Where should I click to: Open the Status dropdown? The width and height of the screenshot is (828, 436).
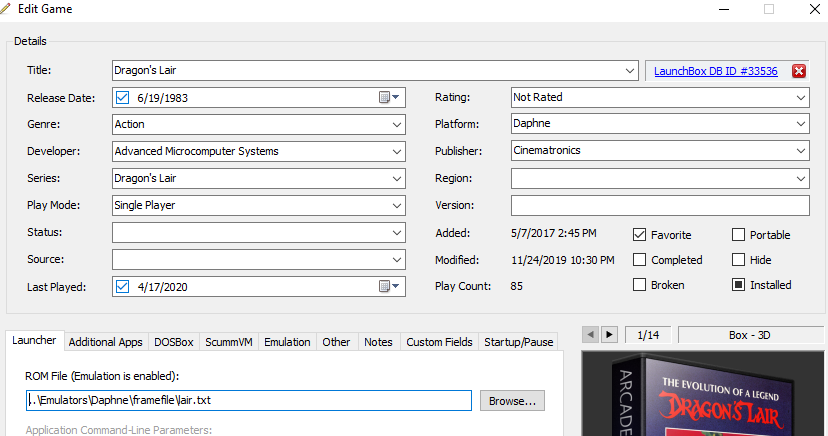(397, 233)
